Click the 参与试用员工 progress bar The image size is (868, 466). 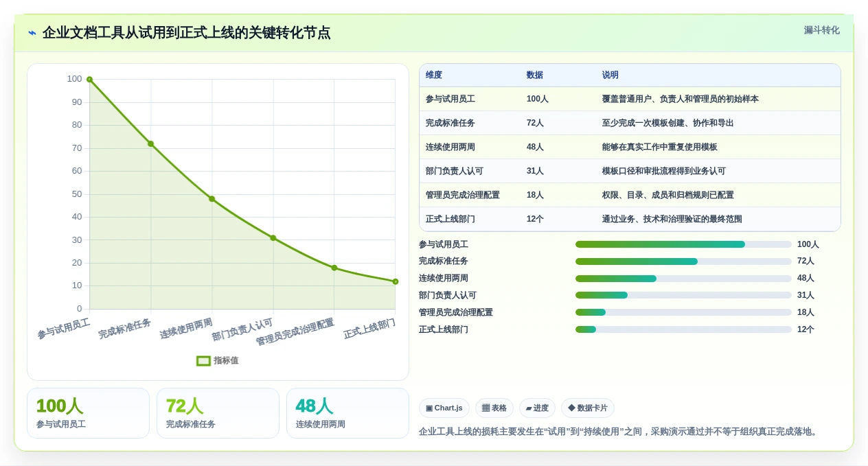click(x=683, y=244)
